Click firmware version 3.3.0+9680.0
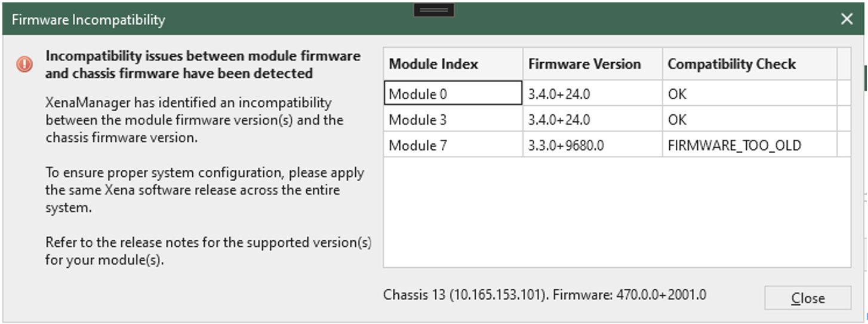 tap(593, 145)
